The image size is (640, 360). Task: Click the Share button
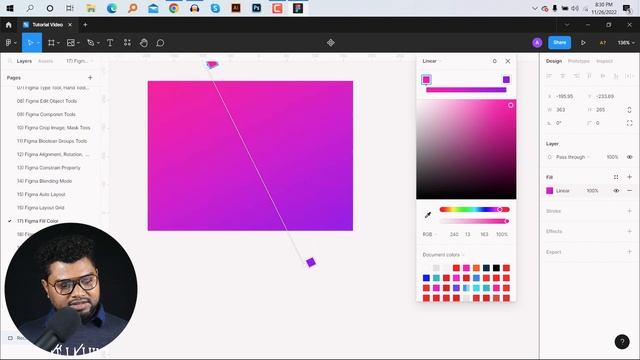point(559,42)
